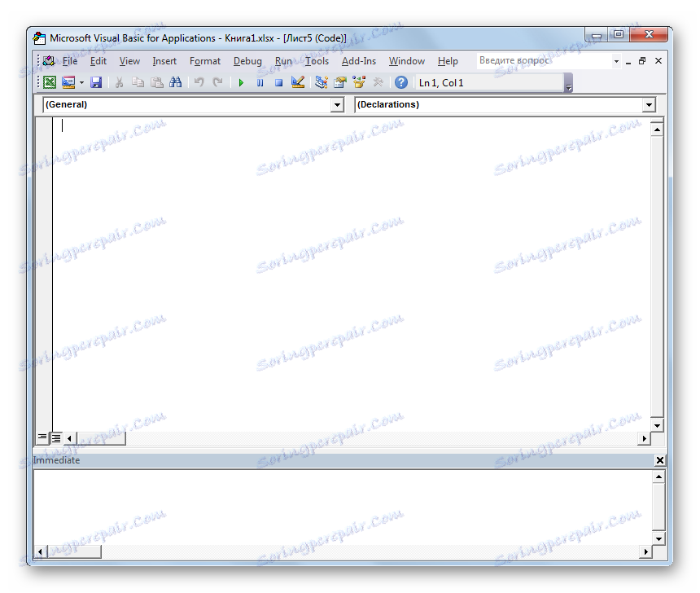Open the Tools menu
Image resolution: width=700 pixels, height=593 pixels.
pos(317,61)
